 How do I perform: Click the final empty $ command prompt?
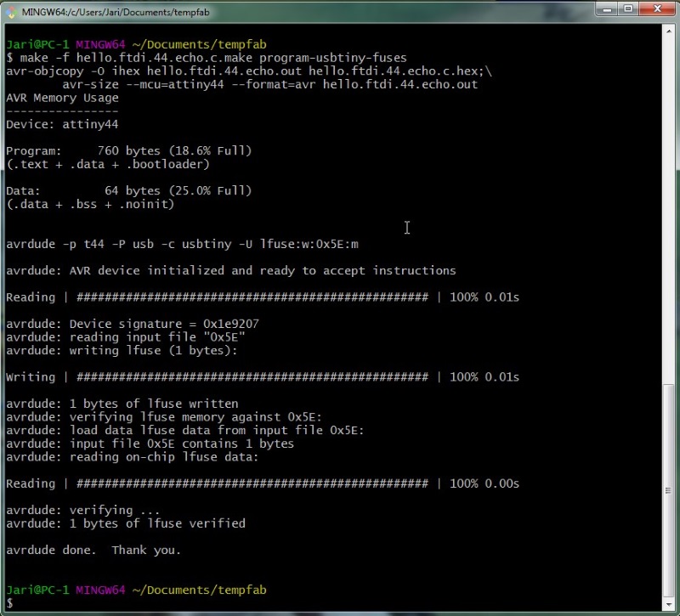click(x=9, y=603)
